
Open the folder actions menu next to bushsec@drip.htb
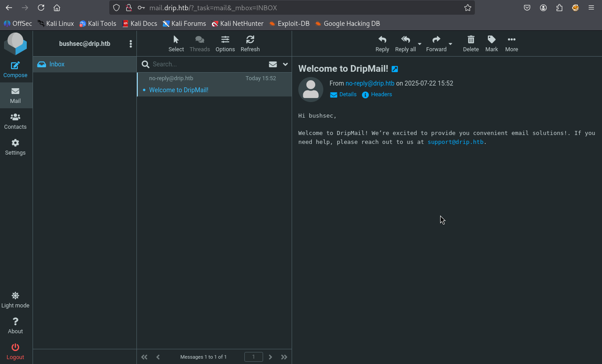[x=131, y=44]
